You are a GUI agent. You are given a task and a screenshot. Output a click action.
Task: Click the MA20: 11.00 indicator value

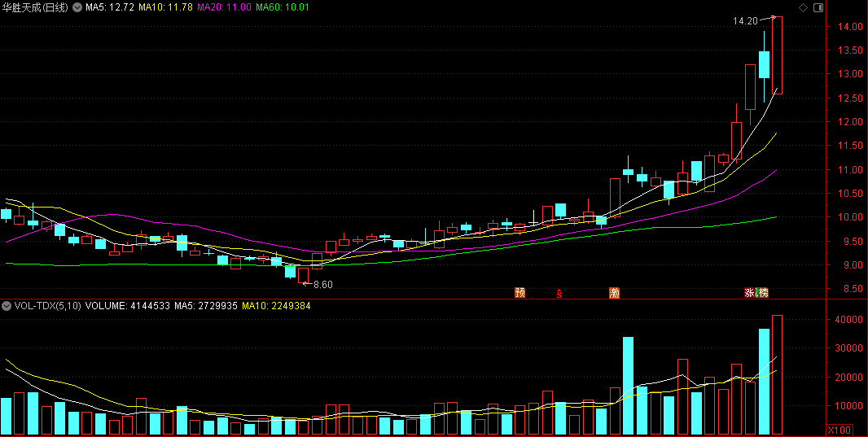(224, 8)
